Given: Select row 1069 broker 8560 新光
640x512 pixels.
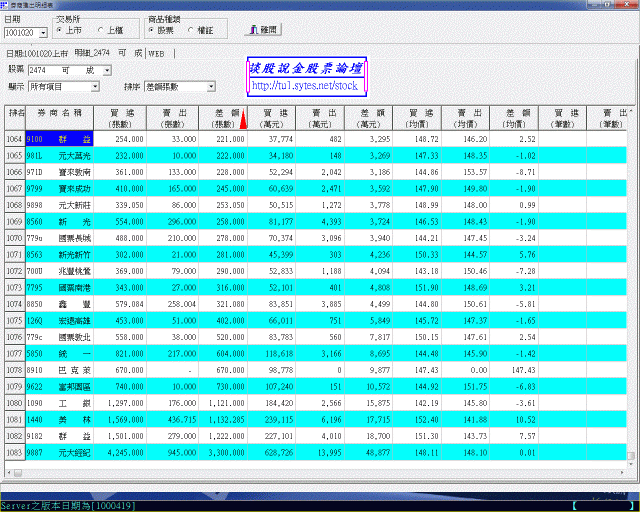Looking at the screenshot, I should click(x=60, y=222).
